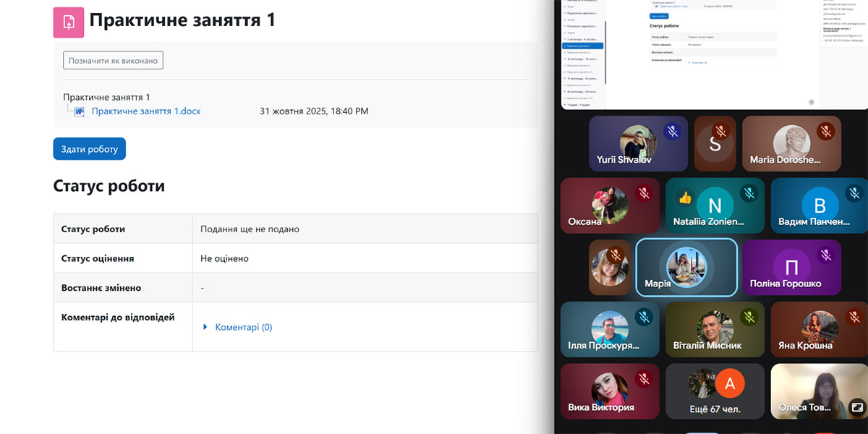Click the Word document file icon
The width and height of the screenshot is (868, 434).
pos(80,111)
